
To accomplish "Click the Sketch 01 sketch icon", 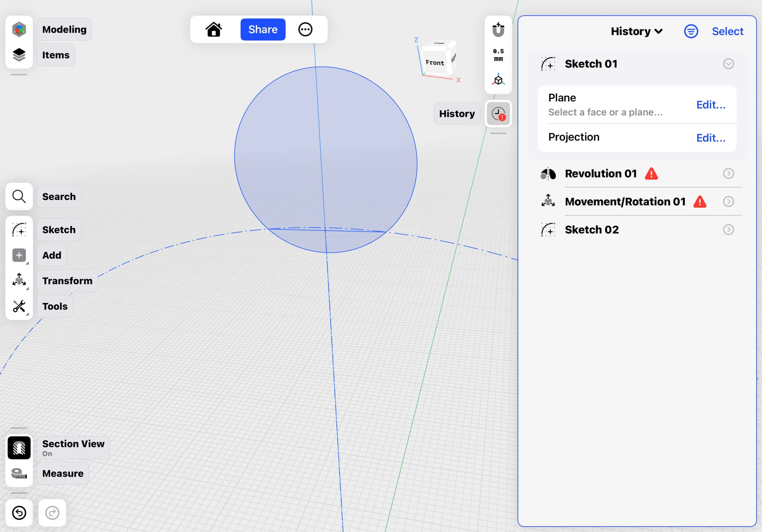I will click(x=548, y=64).
